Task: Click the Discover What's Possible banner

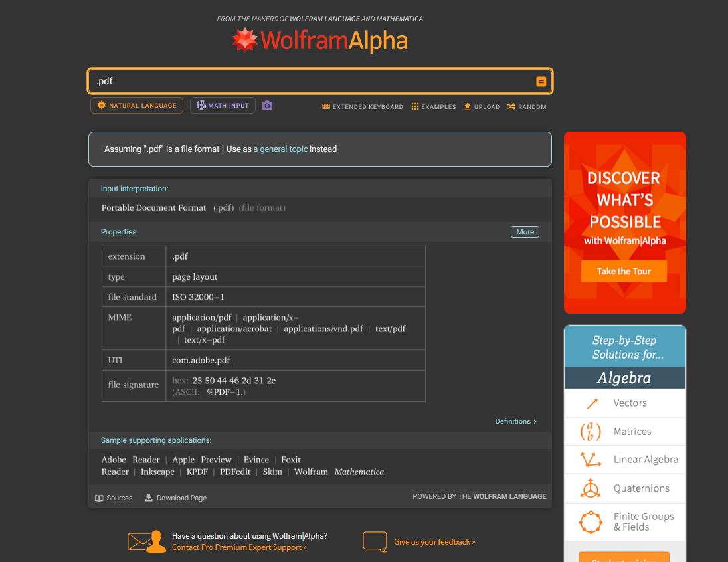Action: pyautogui.click(x=624, y=222)
